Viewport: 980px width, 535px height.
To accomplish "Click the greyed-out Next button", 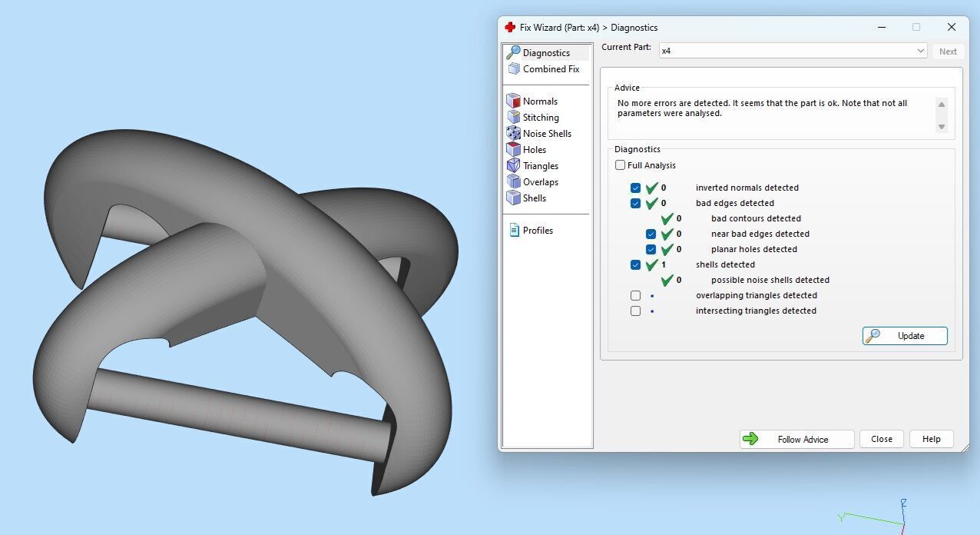I will tap(948, 52).
